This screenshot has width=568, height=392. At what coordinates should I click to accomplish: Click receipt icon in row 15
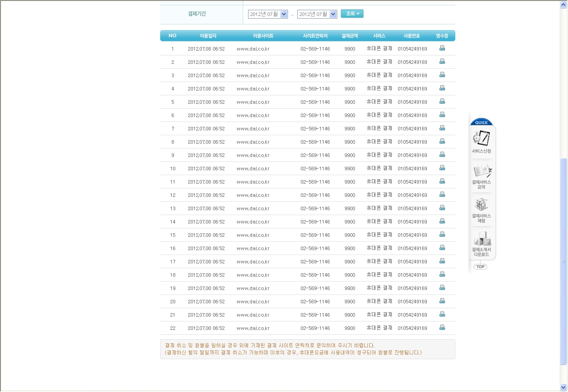tap(442, 235)
